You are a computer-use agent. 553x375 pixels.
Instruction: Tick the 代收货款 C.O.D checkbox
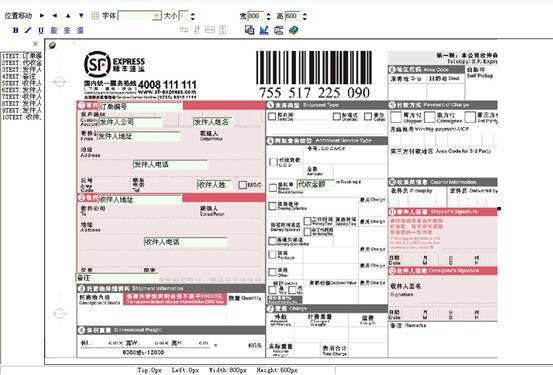pos(273,162)
